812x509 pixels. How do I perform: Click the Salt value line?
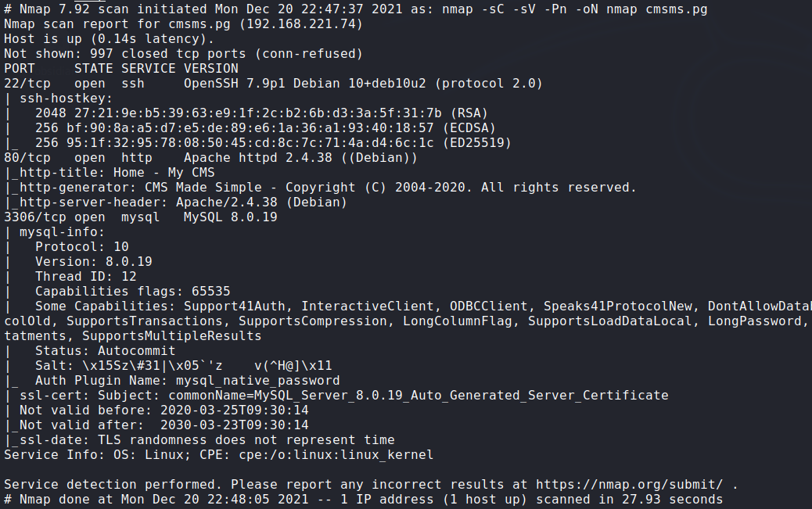coord(183,366)
